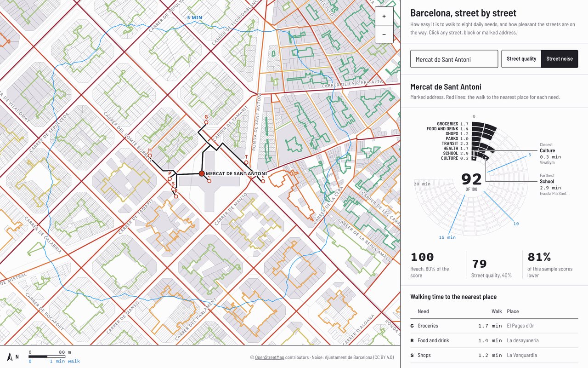Click the 81% sample statistic
Image resolution: width=588 pixels, height=368 pixels.
click(539, 257)
